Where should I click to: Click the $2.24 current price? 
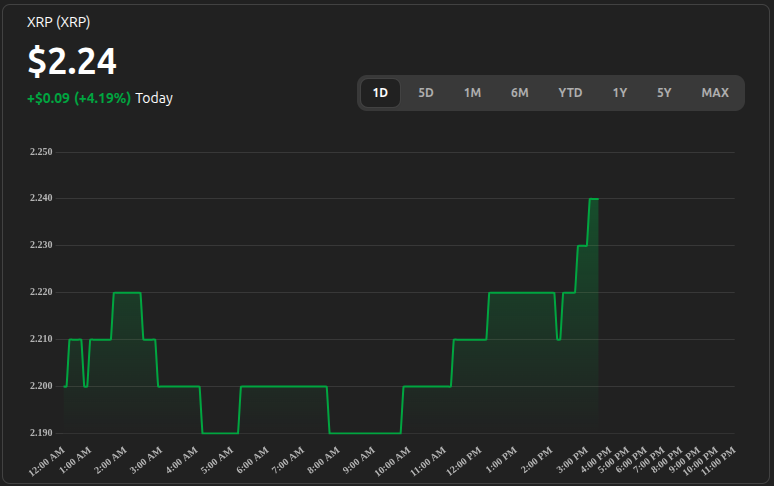(x=72, y=61)
